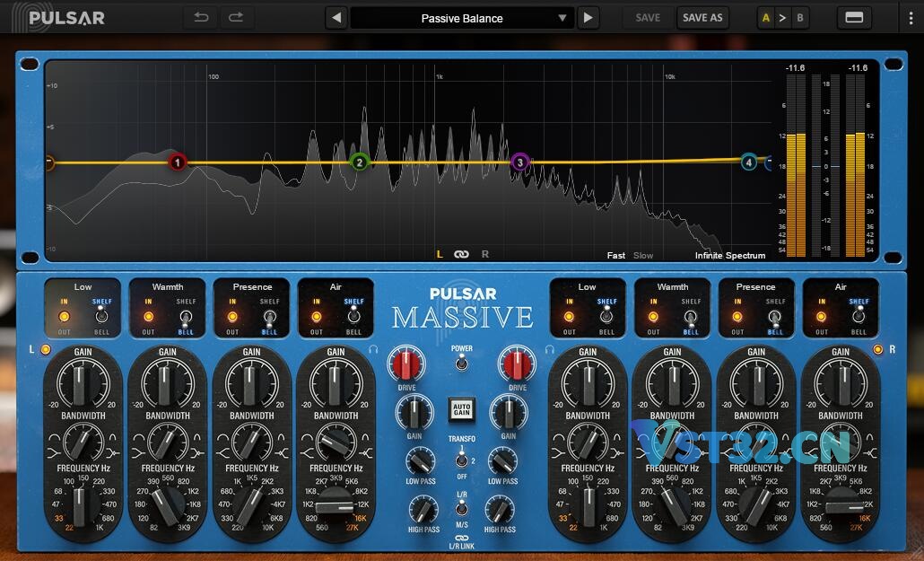Screen dimensions: 924x561
Task: Select green band node 2 on EQ curve
Action: 360,162
